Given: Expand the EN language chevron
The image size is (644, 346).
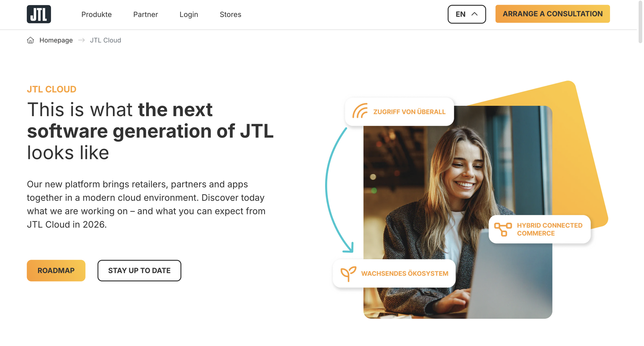Looking at the screenshot, I should coord(475,14).
